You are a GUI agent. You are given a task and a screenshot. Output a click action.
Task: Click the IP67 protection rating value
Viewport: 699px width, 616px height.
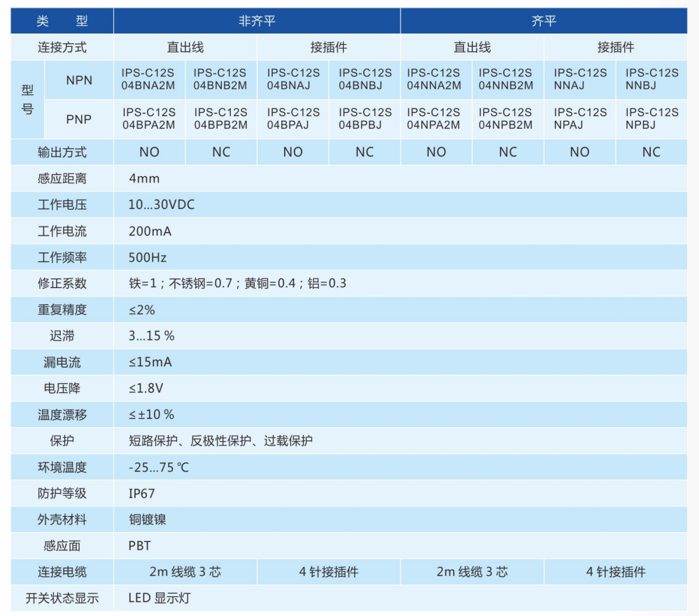pyautogui.click(x=142, y=493)
